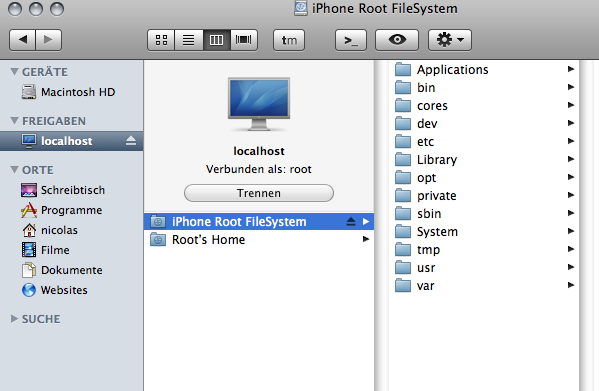Go back with the left arrow button
599x391 pixels.
pos(22,40)
